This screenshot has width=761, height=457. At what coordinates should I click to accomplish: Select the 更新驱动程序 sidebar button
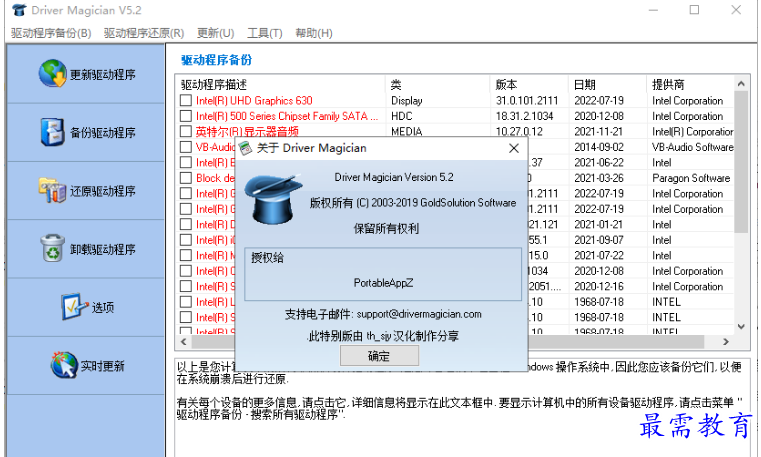click(x=86, y=74)
